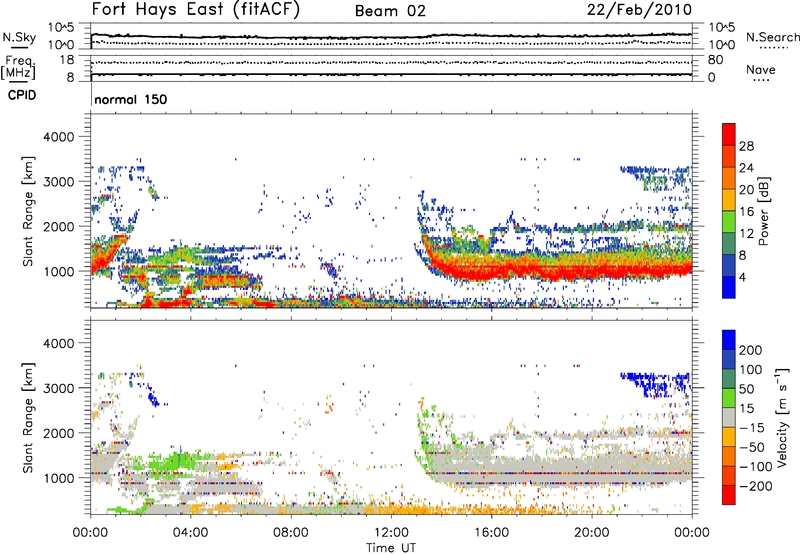Click the Velocity [m s-1] colorbar label
This screenshot has height=554, width=800.
click(781, 417)
